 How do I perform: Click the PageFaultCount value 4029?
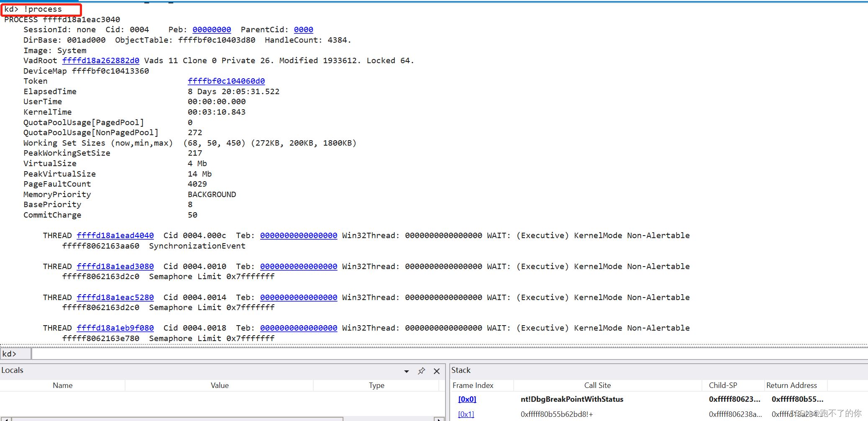197,184
